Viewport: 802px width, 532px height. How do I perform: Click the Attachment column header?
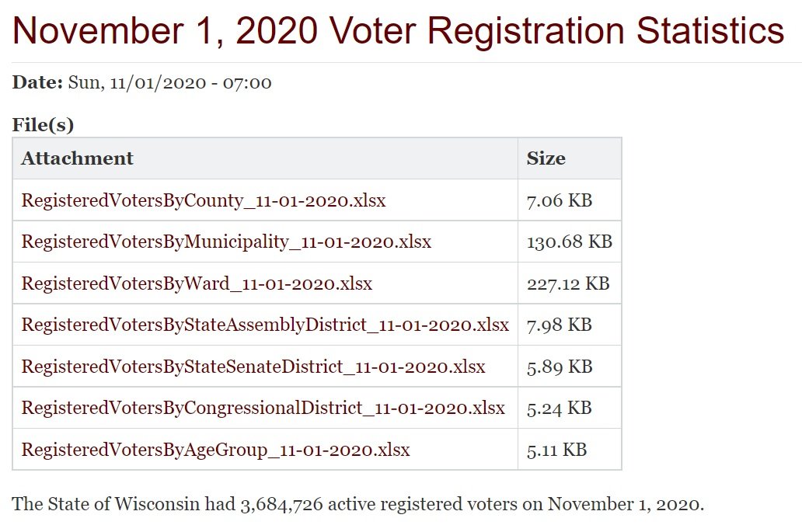77,158
